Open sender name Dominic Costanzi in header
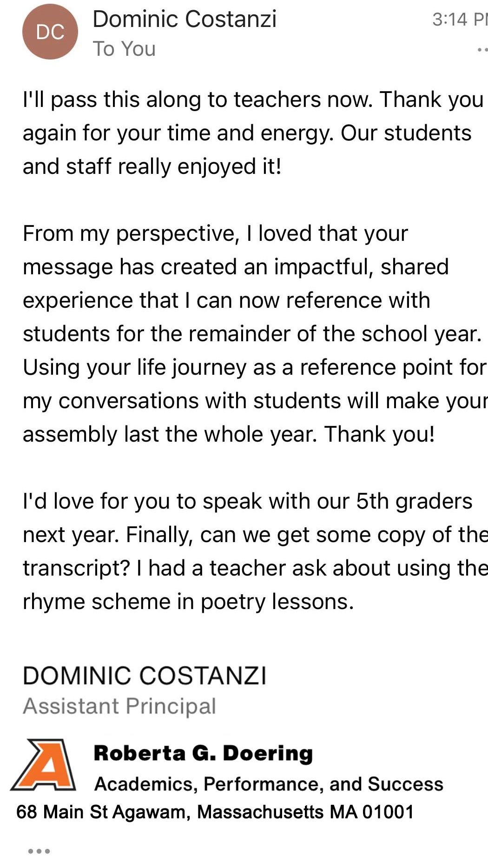488x868 pixels. point(185,20)
